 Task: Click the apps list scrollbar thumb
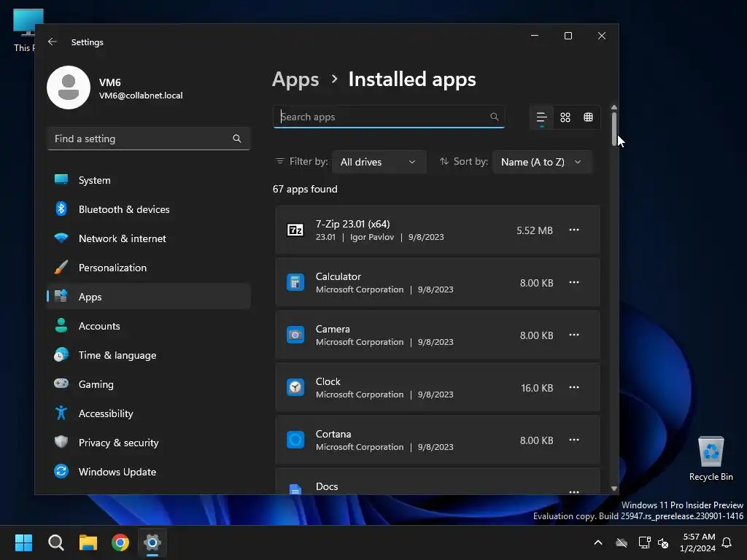tap(614, 129)
